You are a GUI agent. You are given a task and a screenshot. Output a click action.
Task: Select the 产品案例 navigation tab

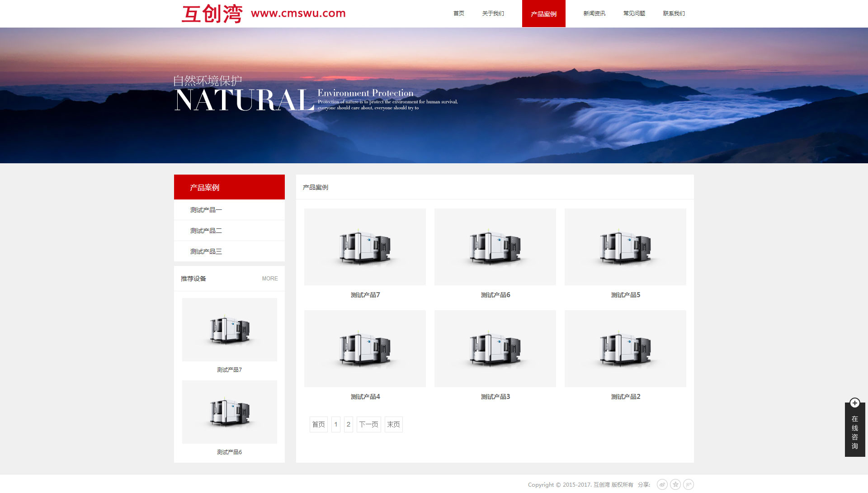coord(543,14)
